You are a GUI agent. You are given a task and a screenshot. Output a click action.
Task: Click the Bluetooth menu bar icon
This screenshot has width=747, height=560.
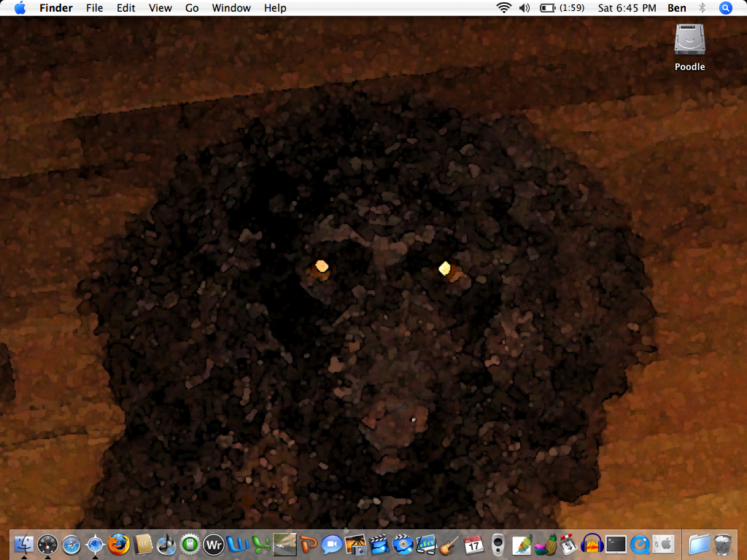[x=702, y=7]
